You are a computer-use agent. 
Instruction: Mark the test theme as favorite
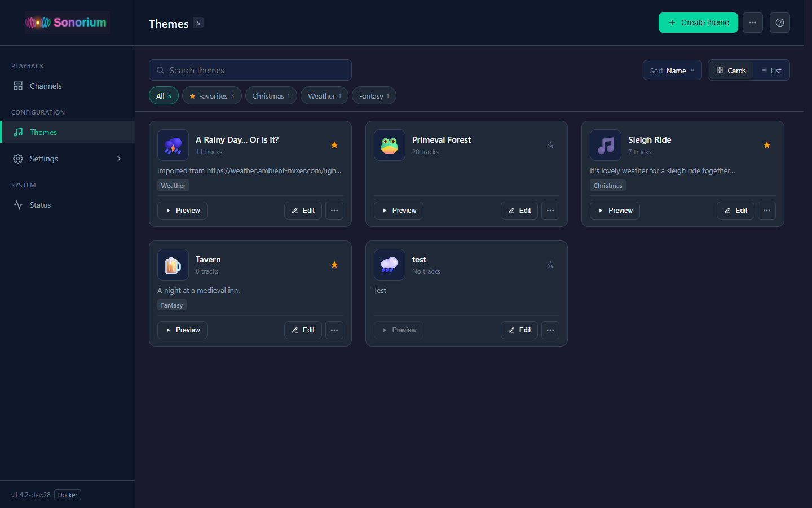(550, 265)
